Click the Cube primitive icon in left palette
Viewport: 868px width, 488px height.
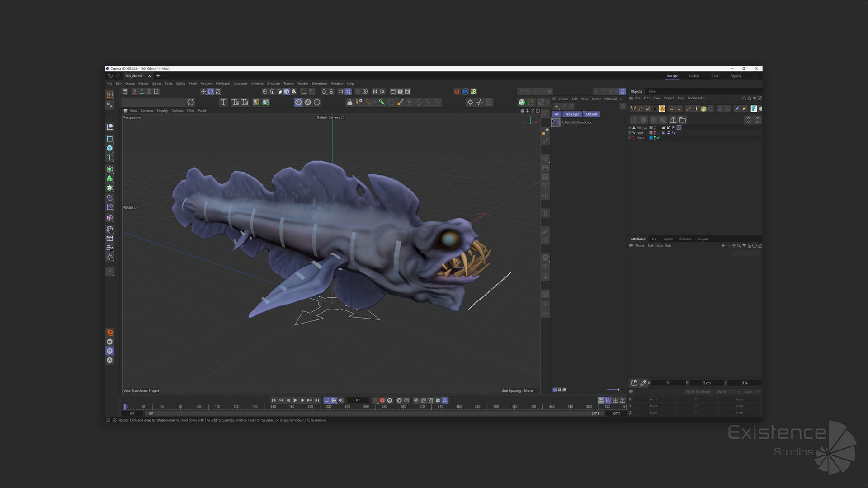click(109, 148)
